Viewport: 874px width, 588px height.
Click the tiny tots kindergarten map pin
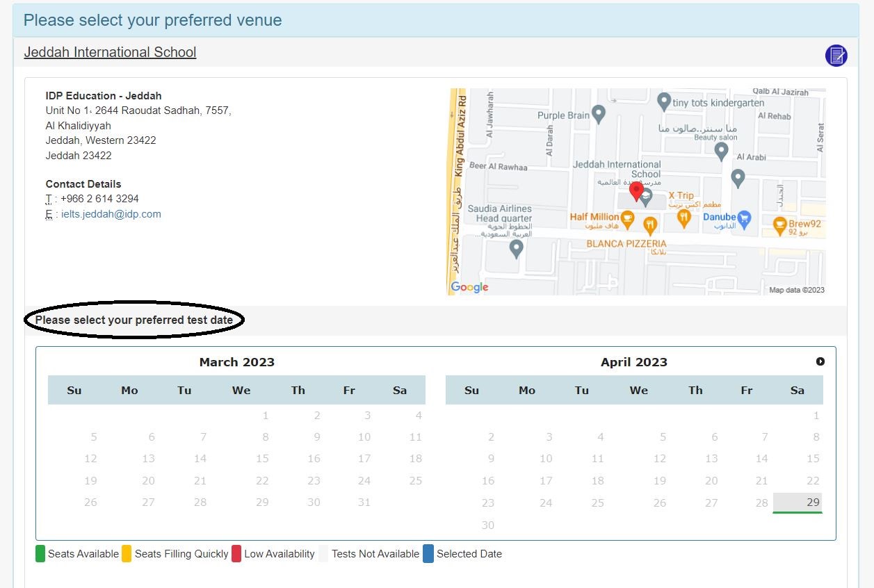coord(663,101)
